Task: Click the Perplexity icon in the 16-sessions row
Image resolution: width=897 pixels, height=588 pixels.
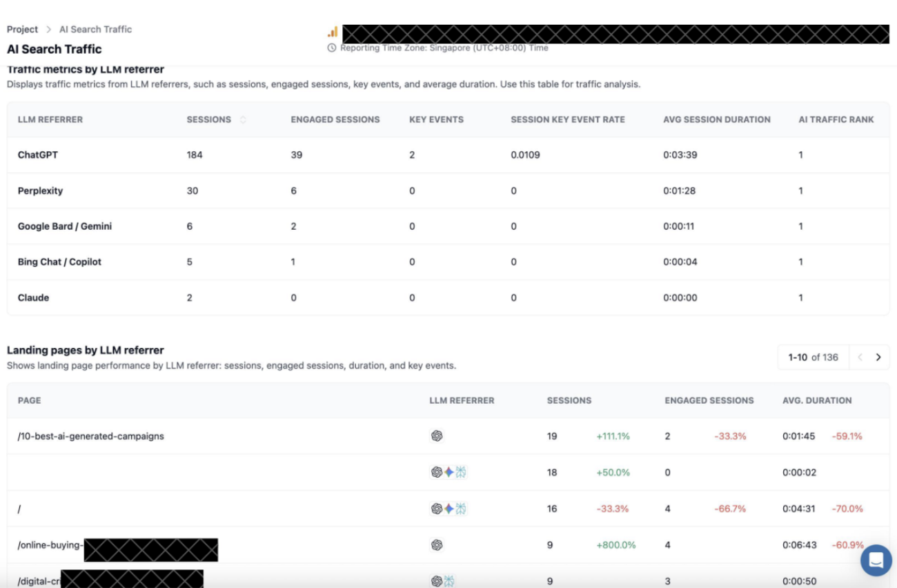Action: pyautogui.click(x=461, y=509)
